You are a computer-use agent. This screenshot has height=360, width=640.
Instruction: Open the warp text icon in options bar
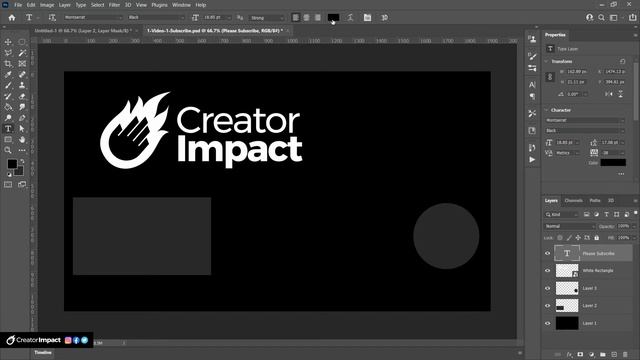[350, 18]
